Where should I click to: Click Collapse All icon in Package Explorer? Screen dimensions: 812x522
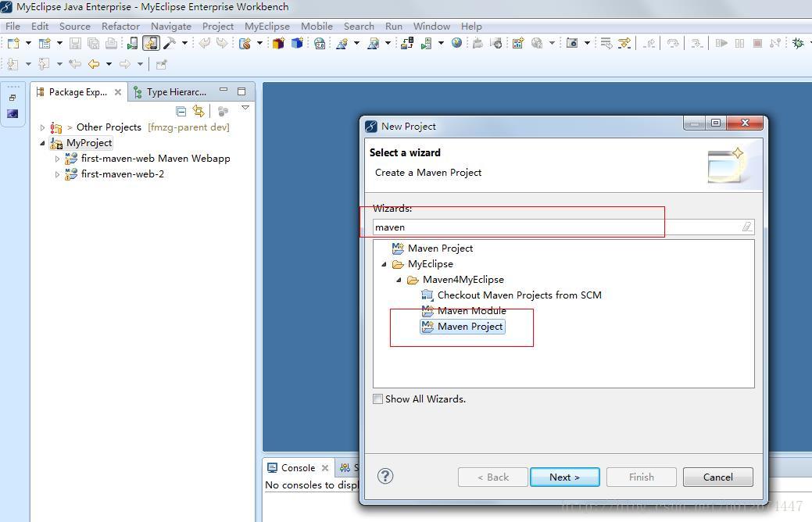click(181, 111)
